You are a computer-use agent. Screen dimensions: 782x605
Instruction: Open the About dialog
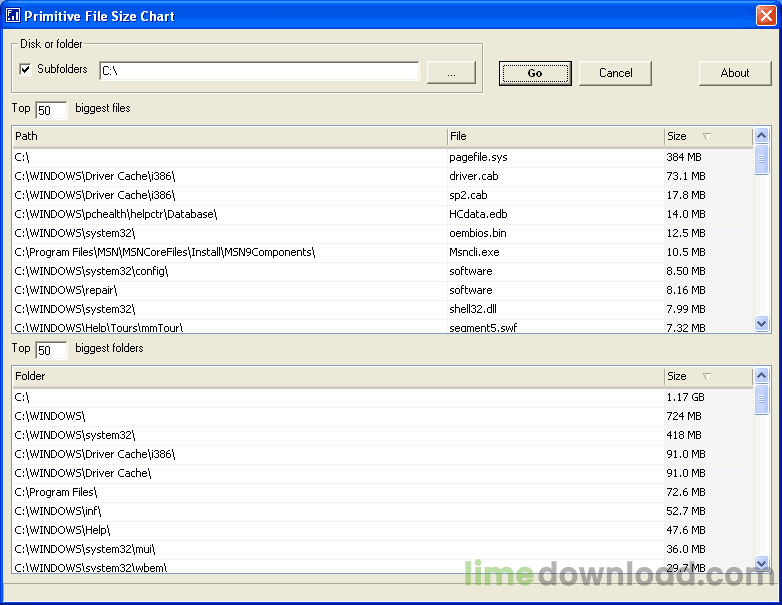tap(735, 73)
